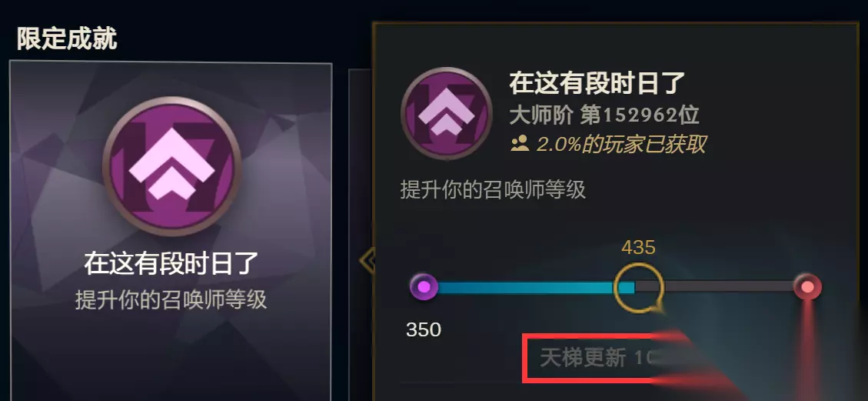
Task: Click the 2.0%的玩家已获取 text
Action: (622, 145)
